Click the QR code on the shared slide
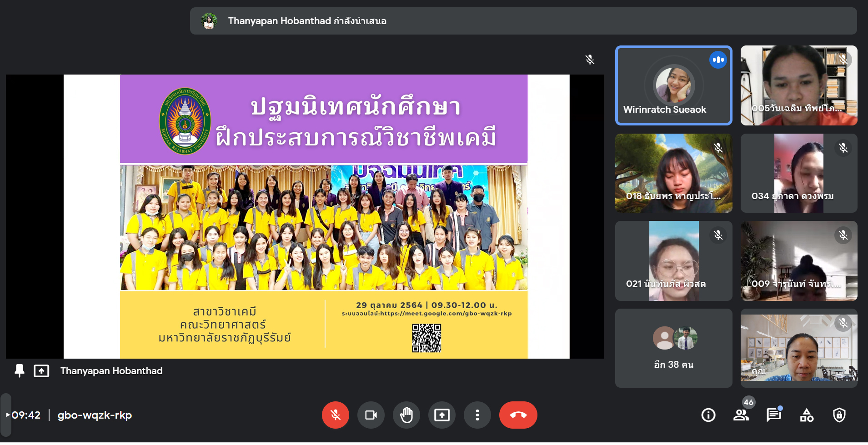 pos(426,338)
